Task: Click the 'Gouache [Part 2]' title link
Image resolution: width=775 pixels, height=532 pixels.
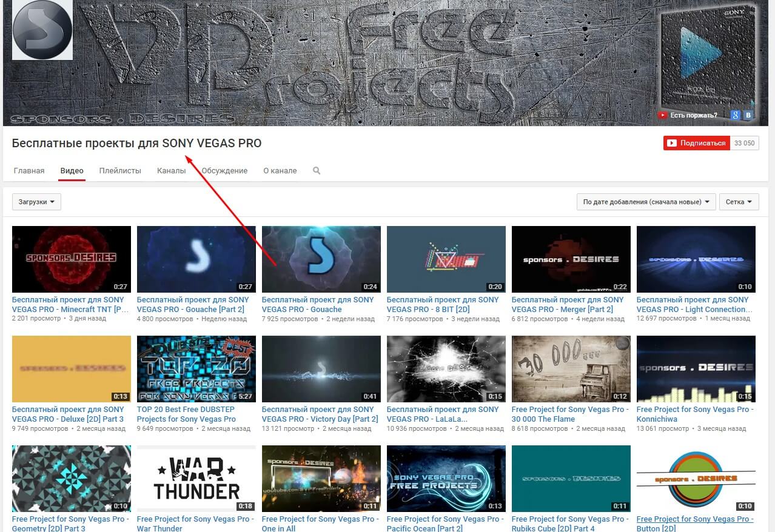Action: (193, 304)
